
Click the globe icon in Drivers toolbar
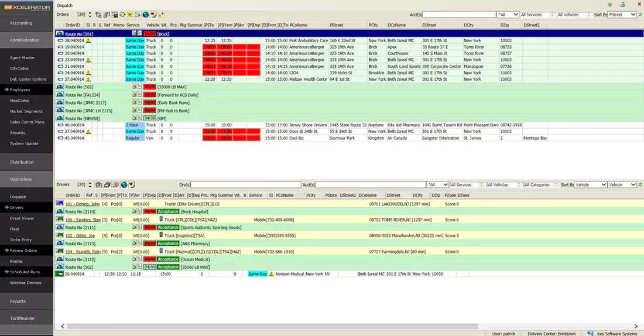pyautogui.click(x=124, y=184)
